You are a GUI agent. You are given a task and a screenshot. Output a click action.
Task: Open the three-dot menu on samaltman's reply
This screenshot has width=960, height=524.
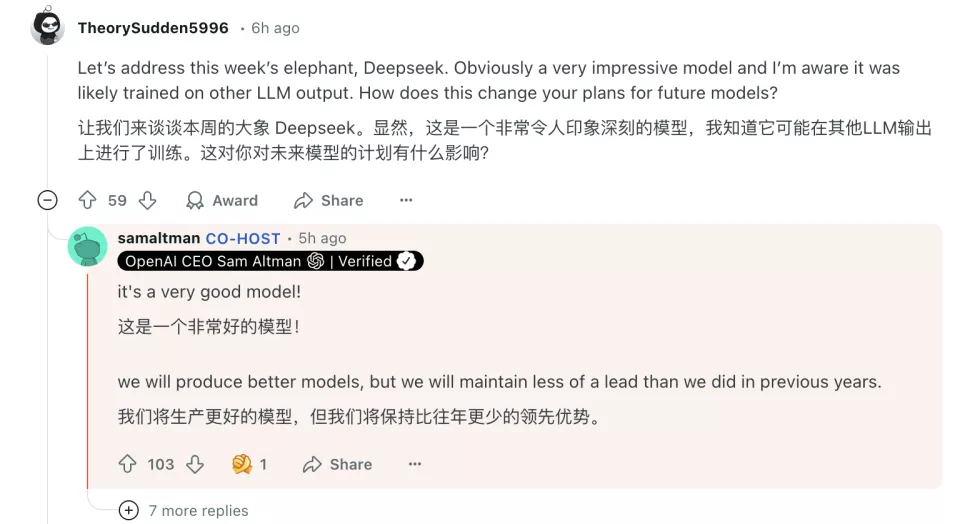point(414,464)
